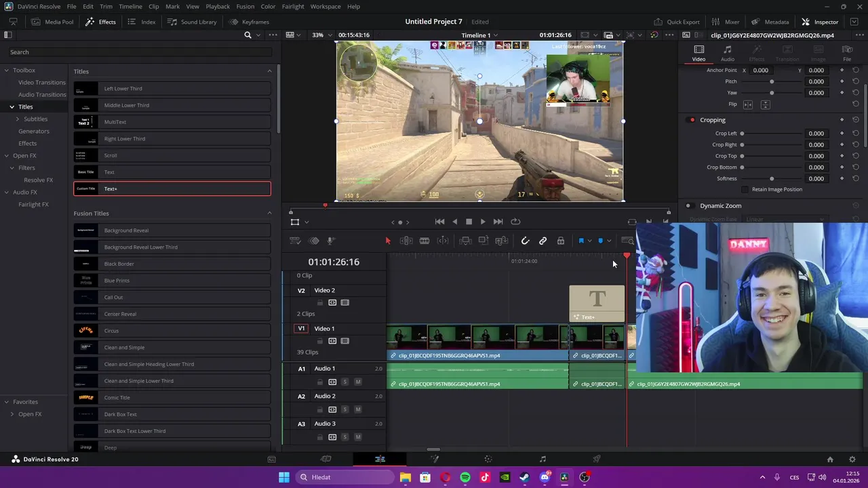Open the timeline view options icon

coord(295,241)
